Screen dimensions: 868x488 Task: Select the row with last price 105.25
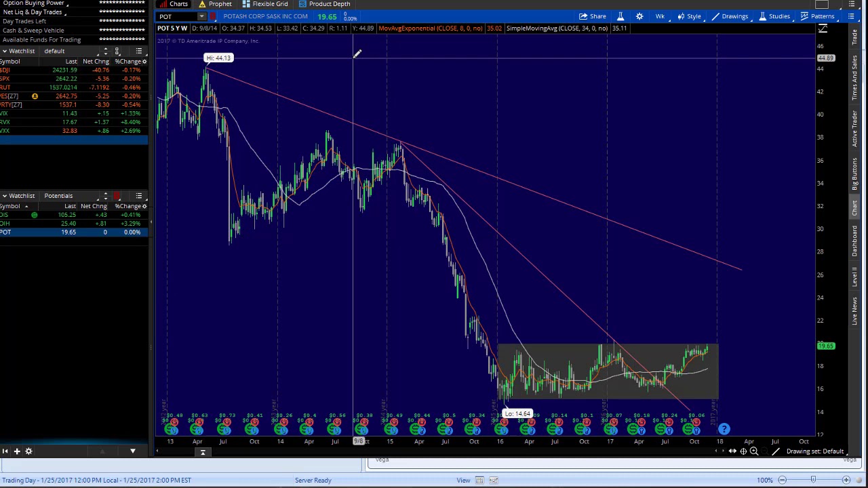click(x=74, y=215)
